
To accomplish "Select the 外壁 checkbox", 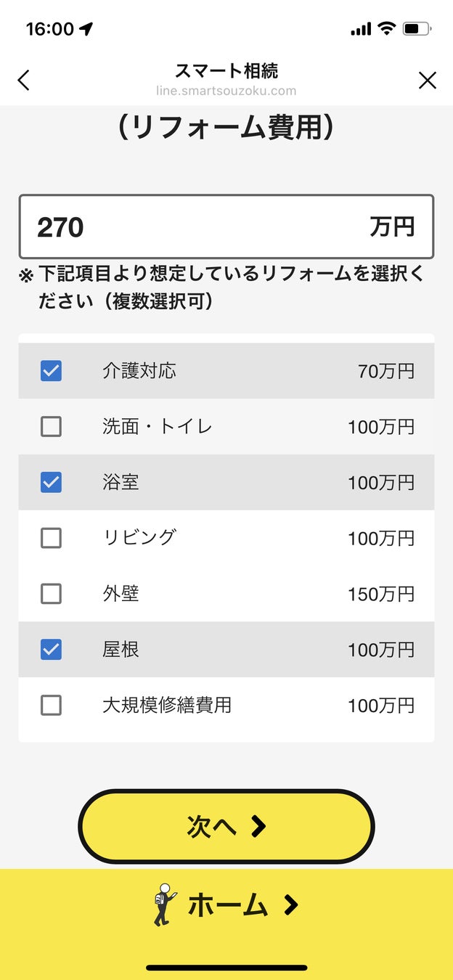I will tap(51, 594).
